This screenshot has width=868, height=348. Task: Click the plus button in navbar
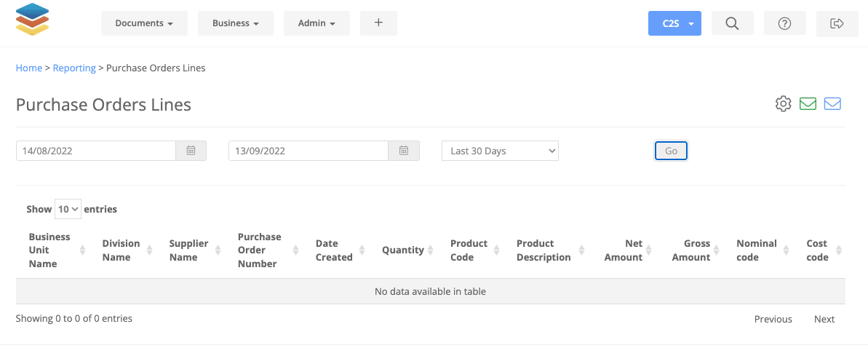point(378,23)
